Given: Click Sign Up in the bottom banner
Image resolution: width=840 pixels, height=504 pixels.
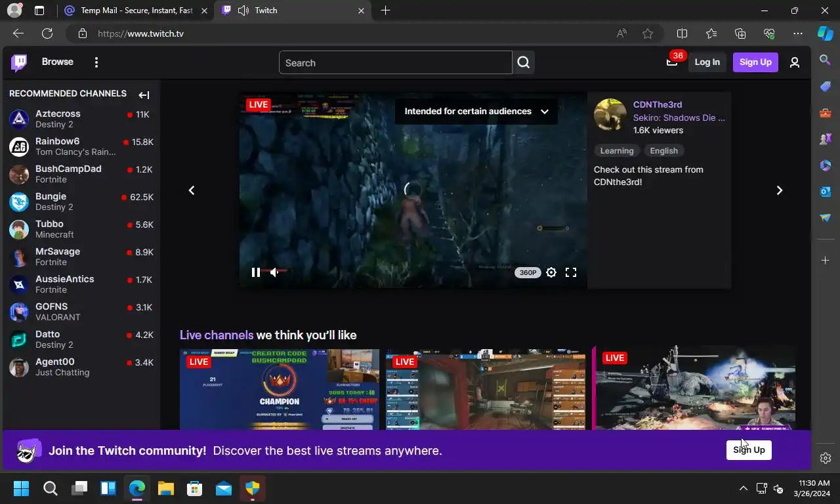Looking at the screenshot, I should tap(749, 450).
